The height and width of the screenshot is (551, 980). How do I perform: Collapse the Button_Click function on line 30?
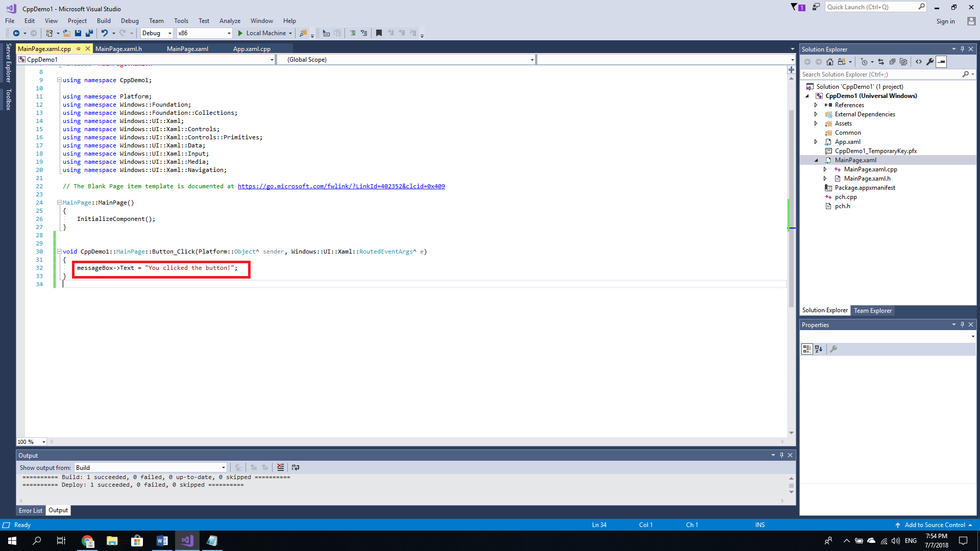[x=59, y=252]
